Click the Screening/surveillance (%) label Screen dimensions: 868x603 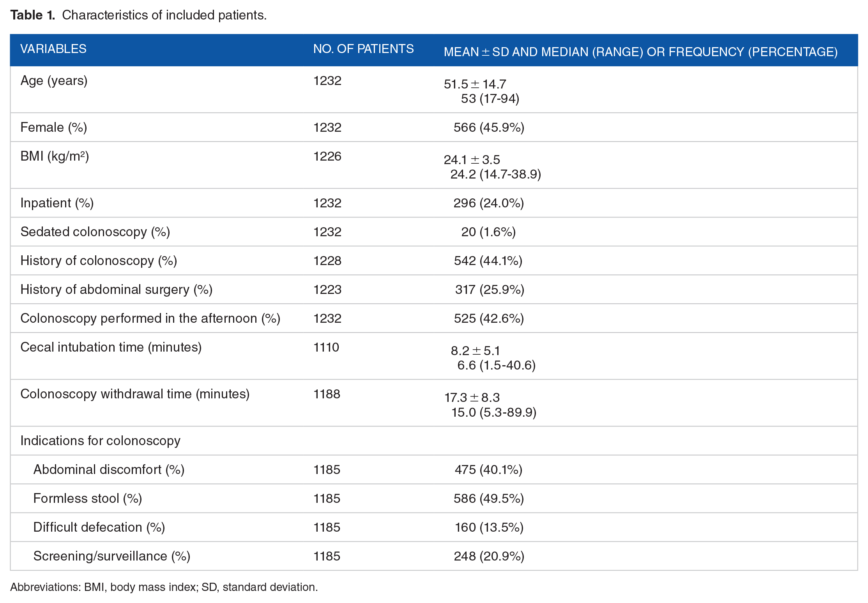pos(111,556)
